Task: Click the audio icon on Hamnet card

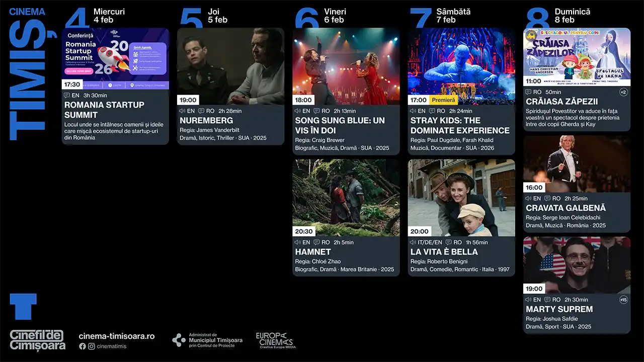Action: coord(297,242)
